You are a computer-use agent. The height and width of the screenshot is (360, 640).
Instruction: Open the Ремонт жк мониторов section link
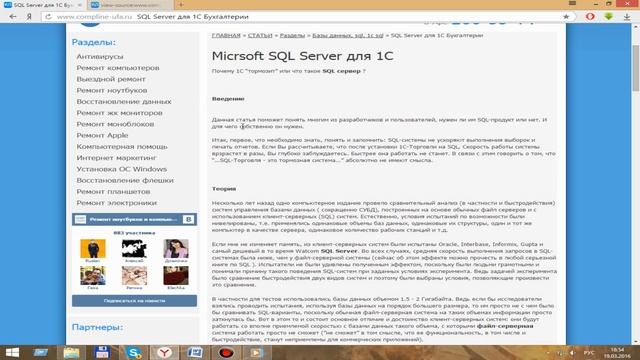tap(119, 113)
